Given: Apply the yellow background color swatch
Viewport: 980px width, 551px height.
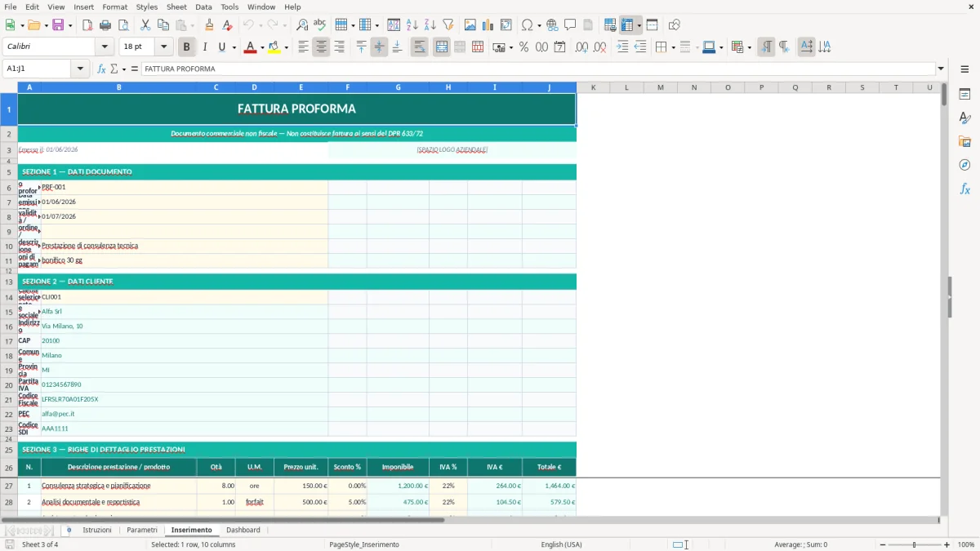Looking at the screenshot, I should [x=274, y=47].
